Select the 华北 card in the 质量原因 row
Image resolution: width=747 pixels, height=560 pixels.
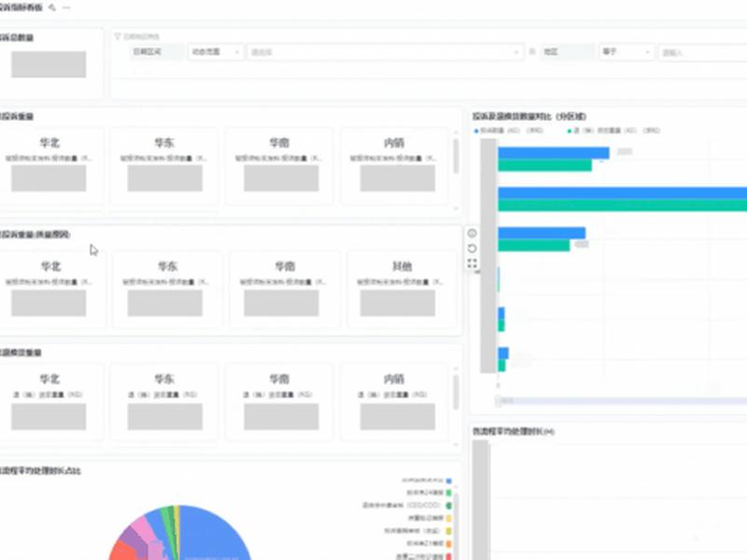click(51, 289)
